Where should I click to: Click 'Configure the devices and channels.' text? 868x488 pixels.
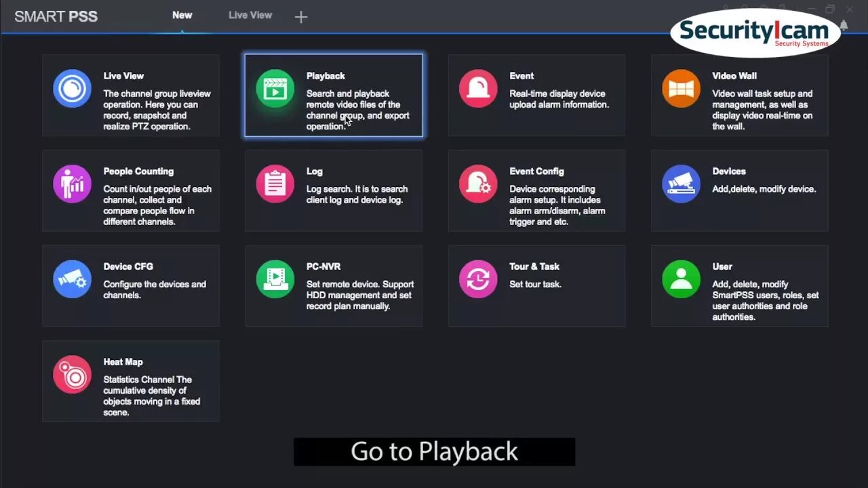[155, 289]
